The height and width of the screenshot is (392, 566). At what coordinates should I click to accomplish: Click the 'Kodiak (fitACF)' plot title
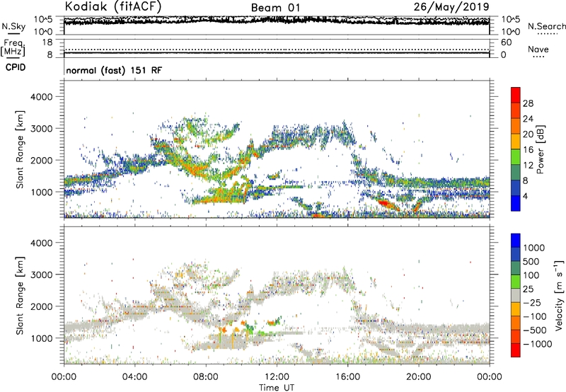113,6
